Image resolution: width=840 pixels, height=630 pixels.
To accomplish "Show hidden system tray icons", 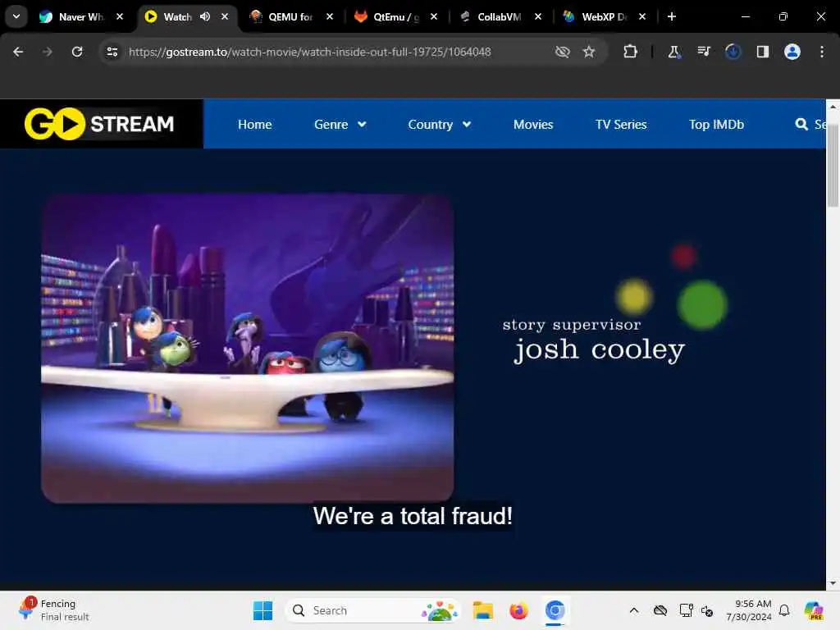I will pyautogui.click(x=634, y=610).
